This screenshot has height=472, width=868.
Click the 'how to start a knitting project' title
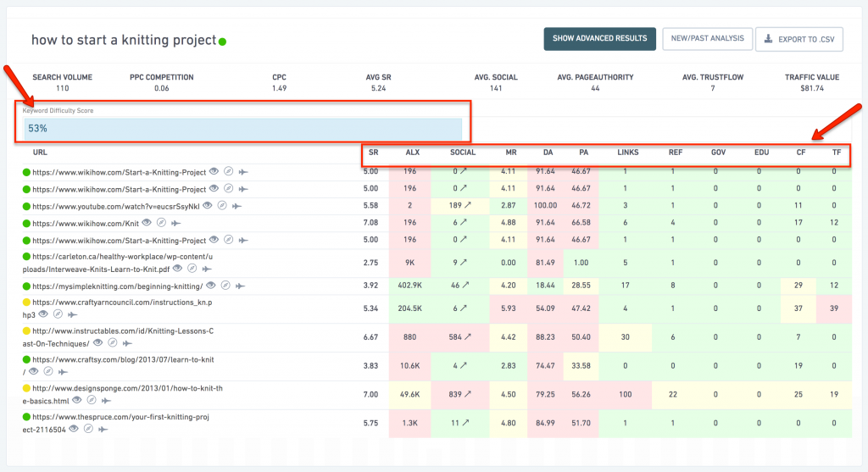point(124,41)
